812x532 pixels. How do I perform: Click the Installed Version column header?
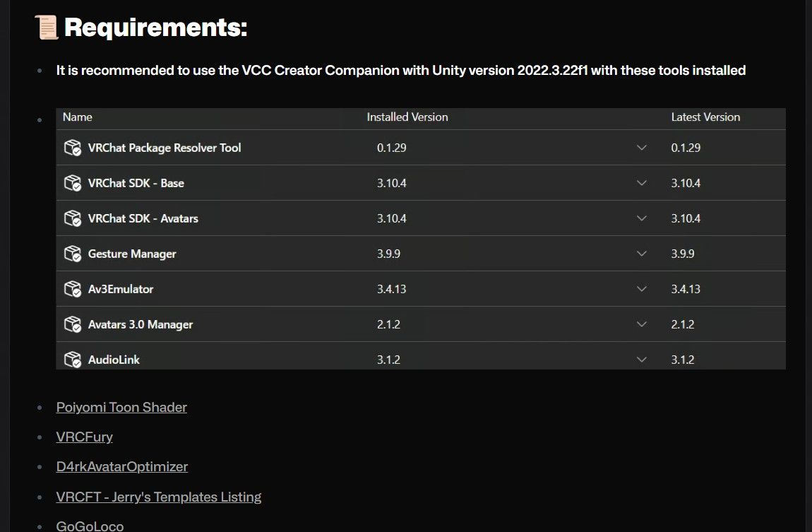(x=407, y=117)
